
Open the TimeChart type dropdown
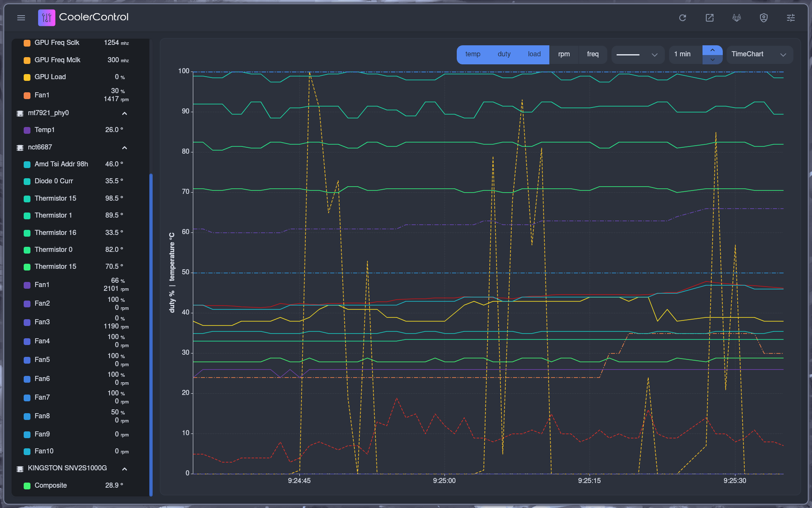tap(759, 55)
